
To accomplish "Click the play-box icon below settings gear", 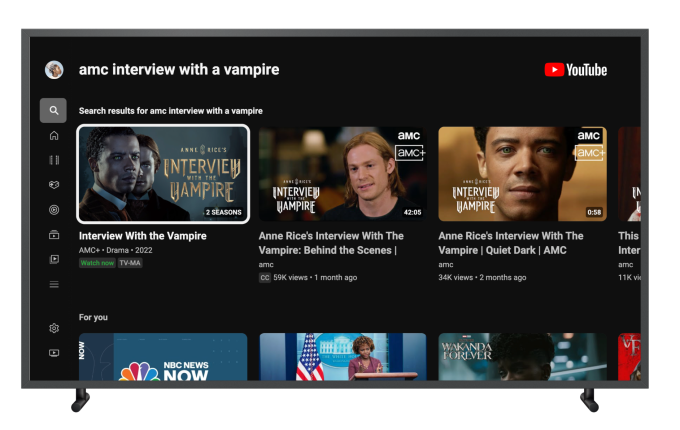I will coord(54,353).
